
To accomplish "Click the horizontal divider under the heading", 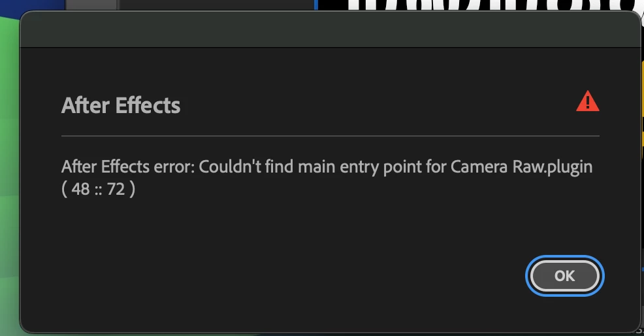I will (x=330, y=135).
